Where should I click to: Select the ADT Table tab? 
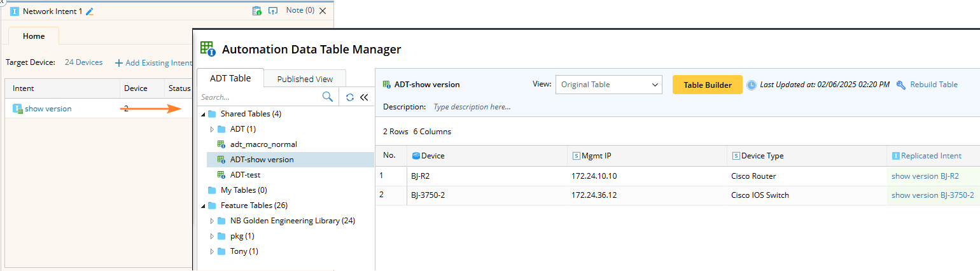click(230, 78)
